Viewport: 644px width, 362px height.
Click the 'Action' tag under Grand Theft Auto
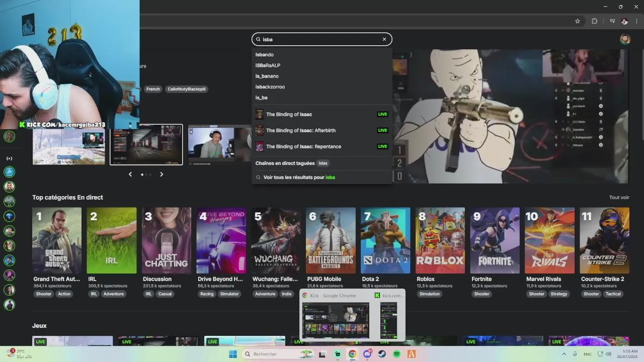point(64,294)
